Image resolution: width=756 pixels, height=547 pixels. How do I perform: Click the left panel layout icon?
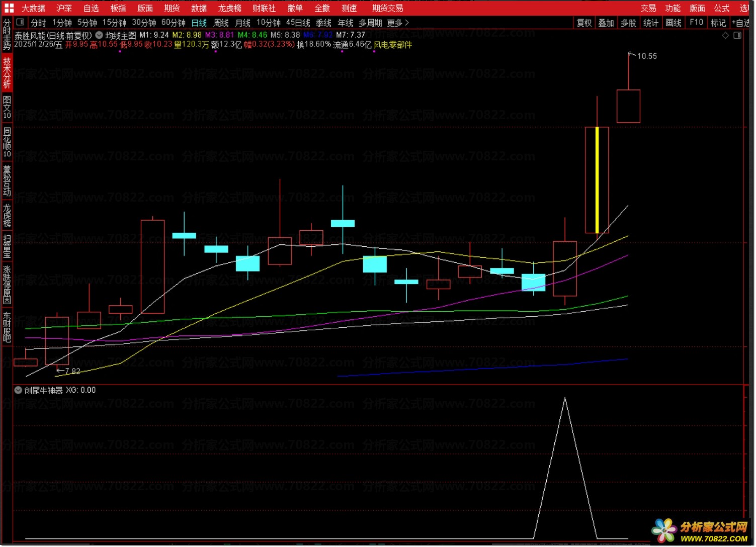pyautogui.click(x=21, y=22)
